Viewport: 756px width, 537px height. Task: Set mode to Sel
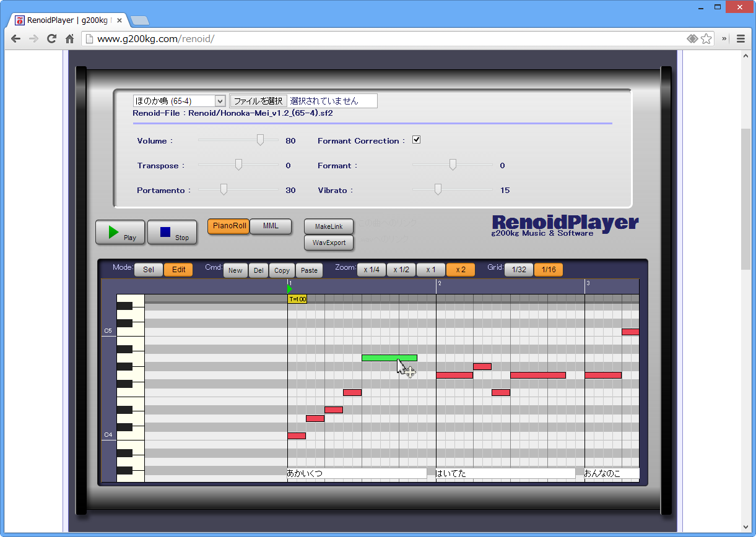[x=149, y=270]
